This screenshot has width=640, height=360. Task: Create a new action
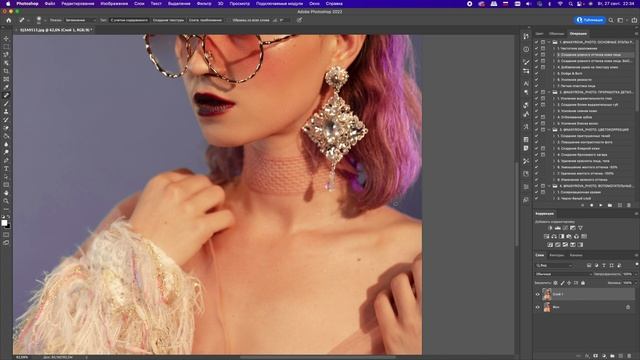[620, 205]
